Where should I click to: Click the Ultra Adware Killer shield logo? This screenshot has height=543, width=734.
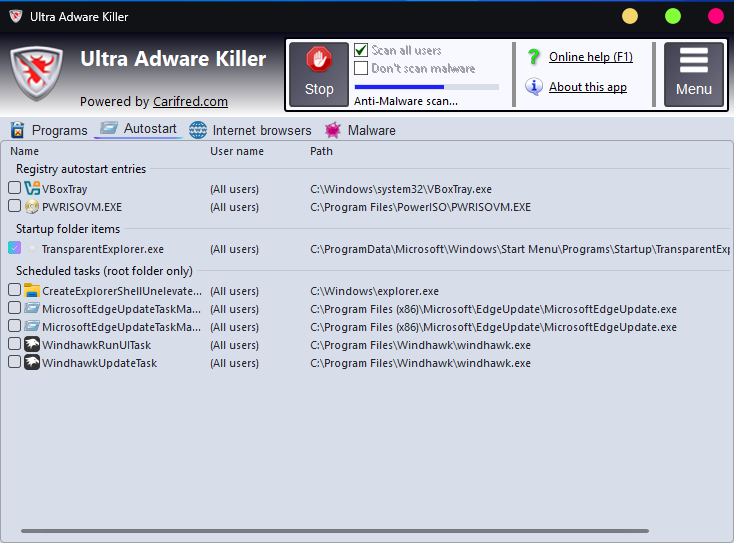(37, 73)
